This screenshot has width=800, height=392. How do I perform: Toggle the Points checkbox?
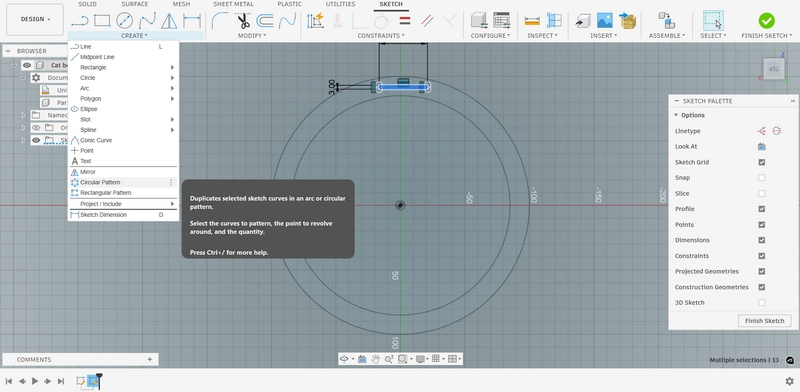click(762, 225)
